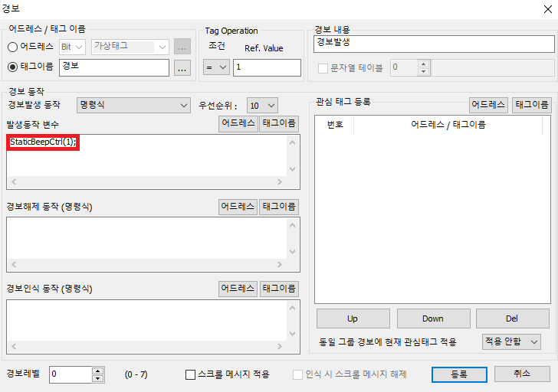
Task: Click 어드레스 button in 관심 태그 등록
Action: [488, 105]
